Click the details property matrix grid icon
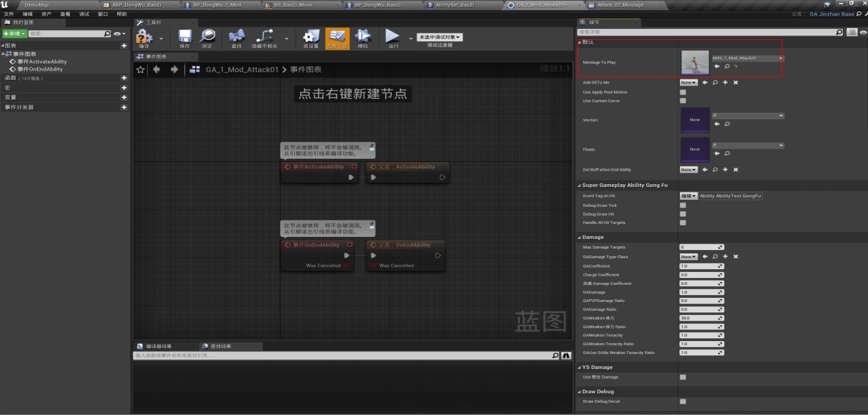 click(852, 32)
